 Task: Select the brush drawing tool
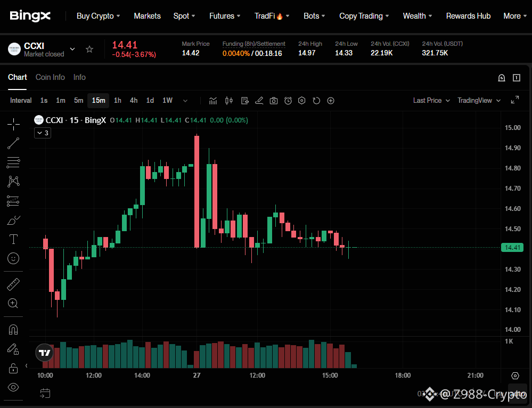[13, 221]
